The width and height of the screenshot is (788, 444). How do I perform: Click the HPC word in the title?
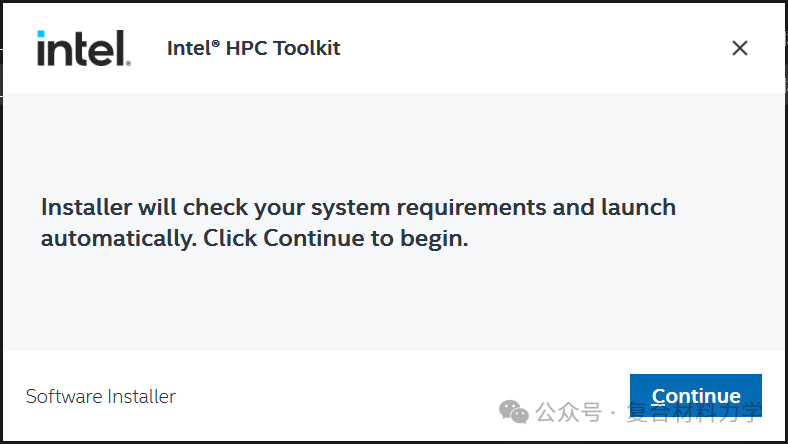click(x=247, y=48)
